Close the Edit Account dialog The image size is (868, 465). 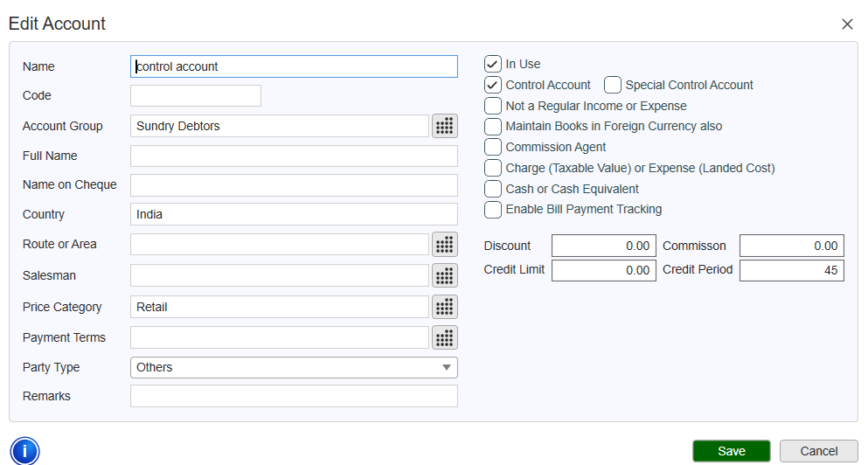(x=846, y=24)
